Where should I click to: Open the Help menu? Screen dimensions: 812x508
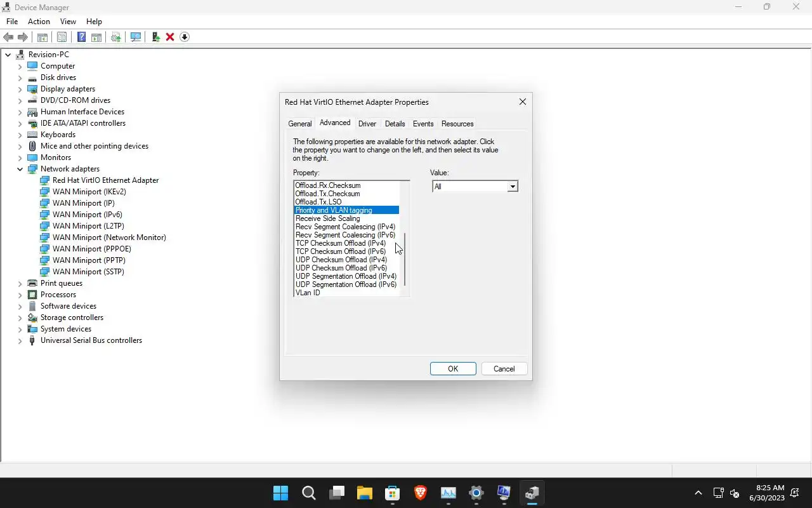click(94, 21)
